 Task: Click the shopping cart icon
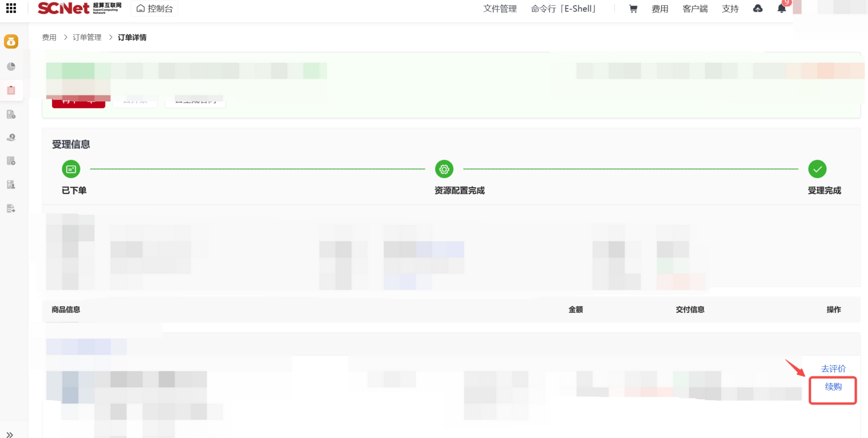(x=633, y=9)
